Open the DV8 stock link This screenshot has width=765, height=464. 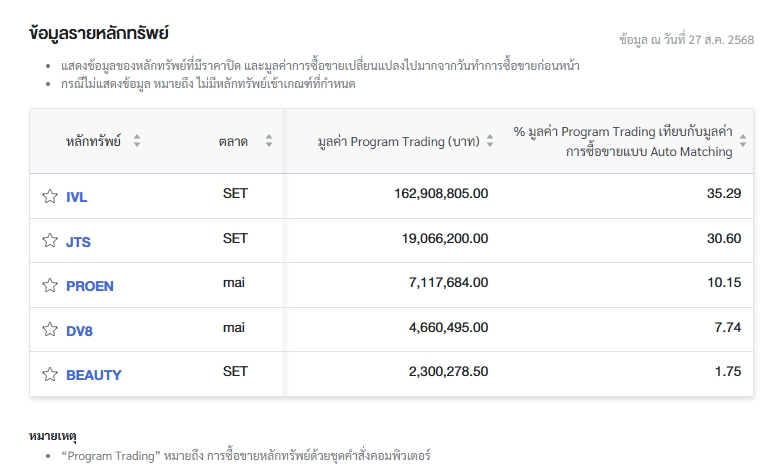pyautogui.click(x=79, y=331)
